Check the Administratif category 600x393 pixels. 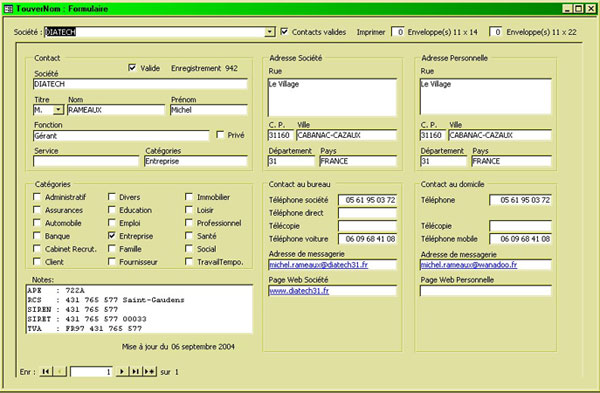click(37, 197)
